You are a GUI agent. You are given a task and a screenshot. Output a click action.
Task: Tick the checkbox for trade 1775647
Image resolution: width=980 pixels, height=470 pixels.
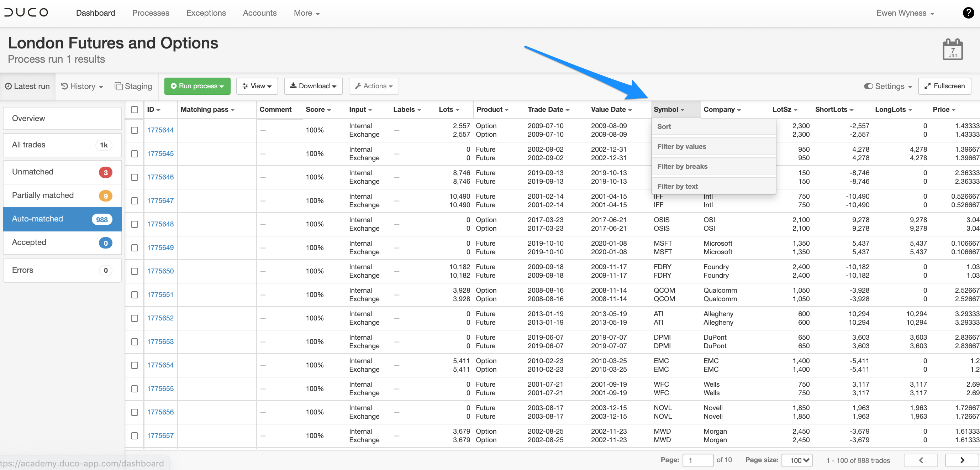point(134,201)
